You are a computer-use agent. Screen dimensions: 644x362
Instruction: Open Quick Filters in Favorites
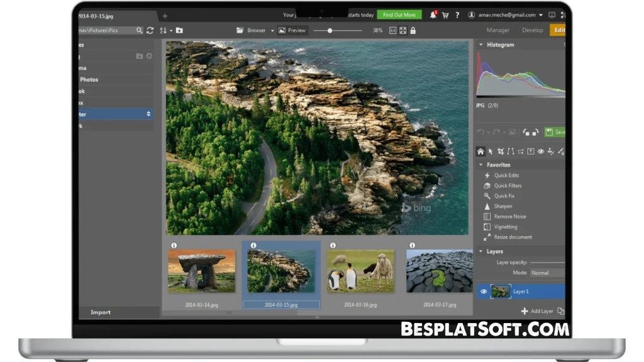point(507,186)
